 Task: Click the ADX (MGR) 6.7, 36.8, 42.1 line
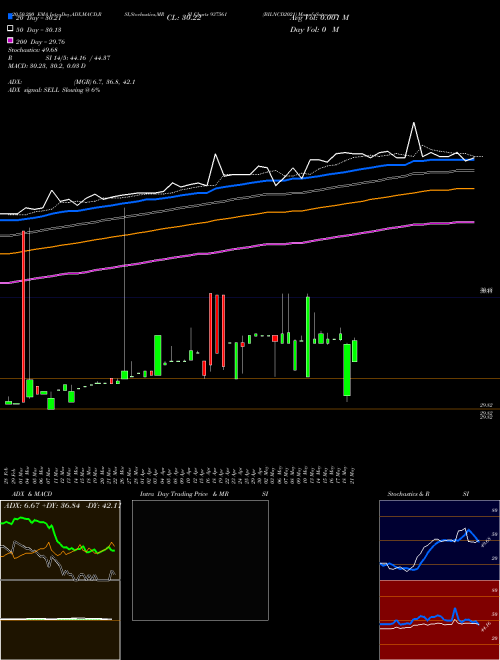click(x=72, y=82)
